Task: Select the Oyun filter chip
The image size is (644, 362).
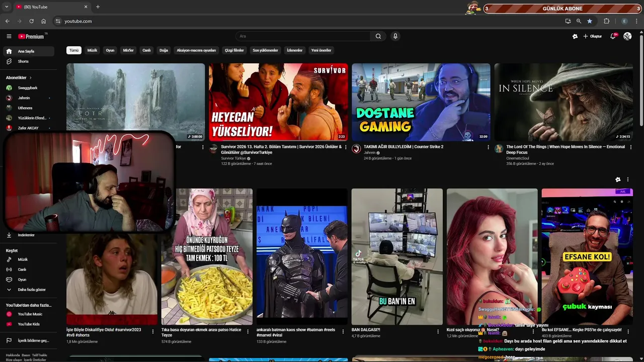Action: (110, 50)
